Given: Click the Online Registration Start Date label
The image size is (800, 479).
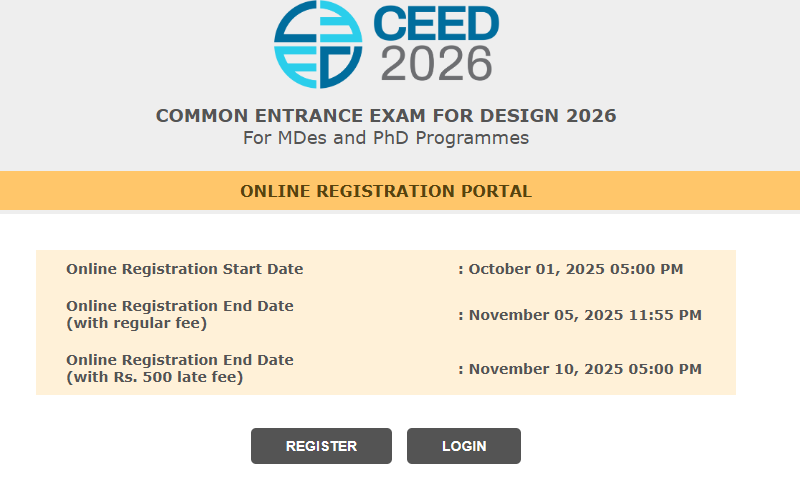Looking at the screenshot, I should pyautogui.click(x=185, y=269).
